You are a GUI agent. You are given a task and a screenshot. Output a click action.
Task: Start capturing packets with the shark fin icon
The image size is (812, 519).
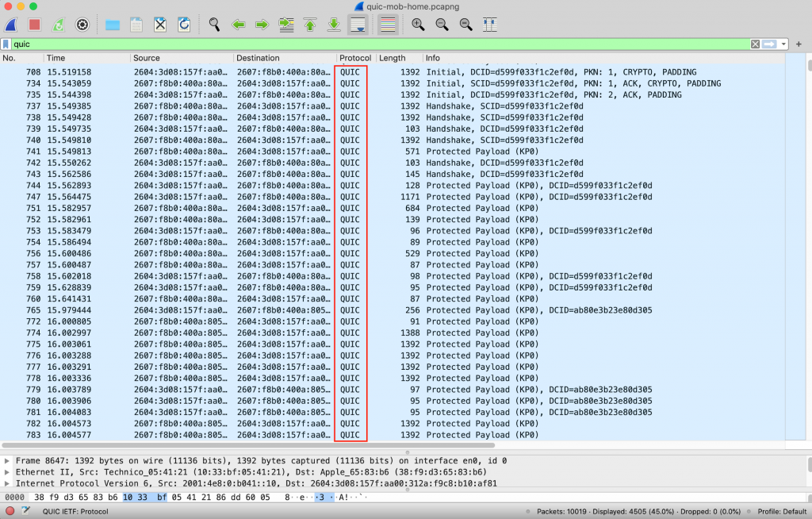click(12, 25)
